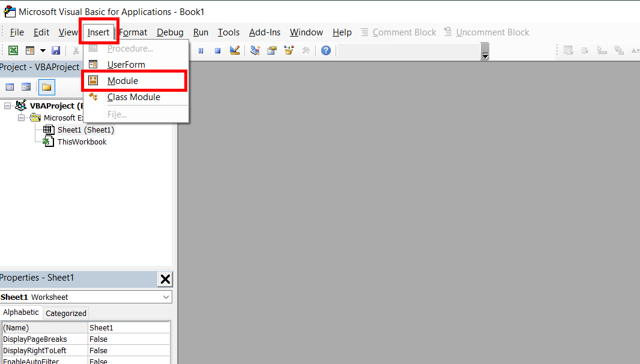Click the VBA application icon in title bar
The image size is (640, 364).
click(10, 12)
